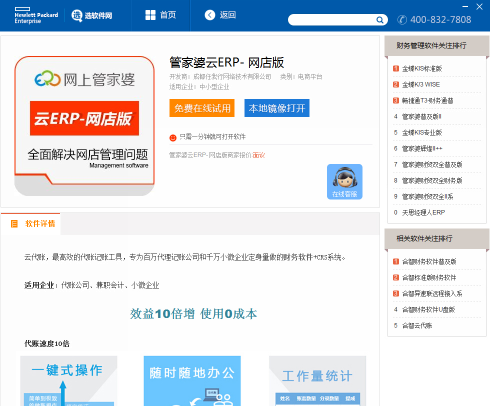Click the 财务管理软件关注排行 panel header

437,46
